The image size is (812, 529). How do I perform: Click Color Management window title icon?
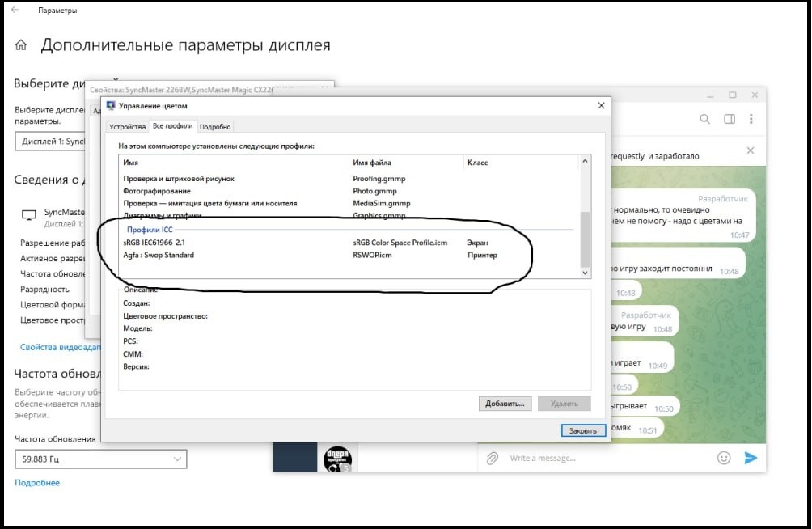(x=111, y=106)
